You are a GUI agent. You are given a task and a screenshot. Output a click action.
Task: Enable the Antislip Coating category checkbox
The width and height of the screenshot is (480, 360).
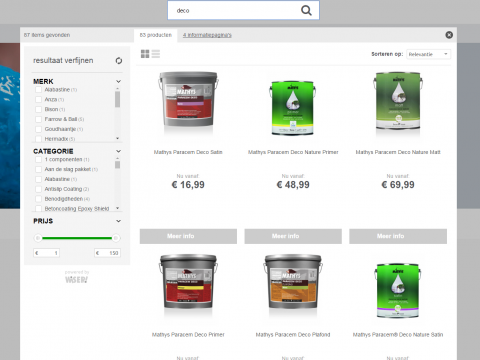coord(38,189)
